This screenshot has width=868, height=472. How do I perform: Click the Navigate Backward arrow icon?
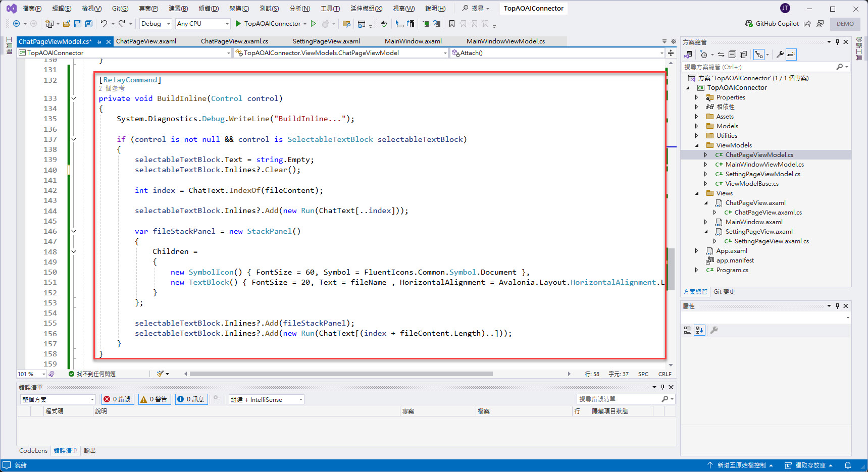(17, 24)
